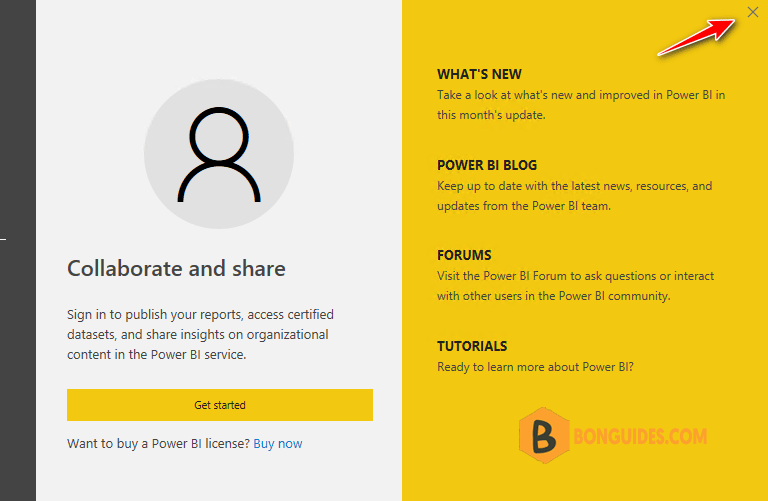Viewport: 768px width, 501px height.
Task: Click the 'Sign in to publish your reports' paragraph
Action: coord(200,334)
